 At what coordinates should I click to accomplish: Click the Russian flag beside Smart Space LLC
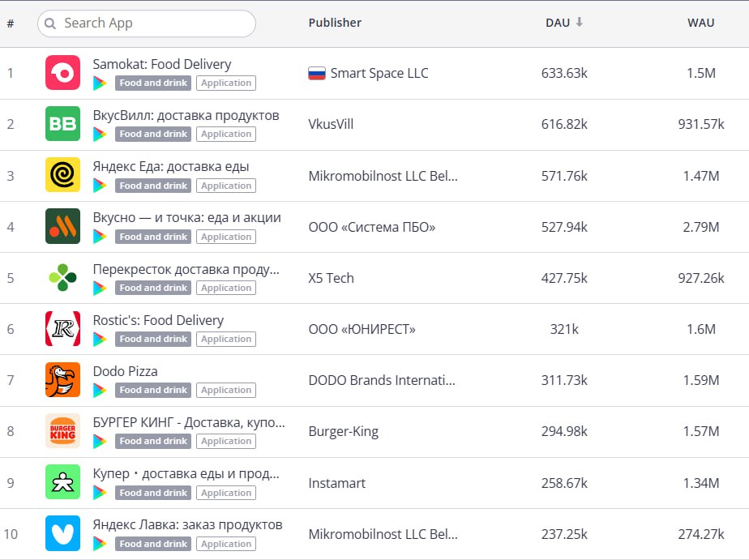pos(317,73)
